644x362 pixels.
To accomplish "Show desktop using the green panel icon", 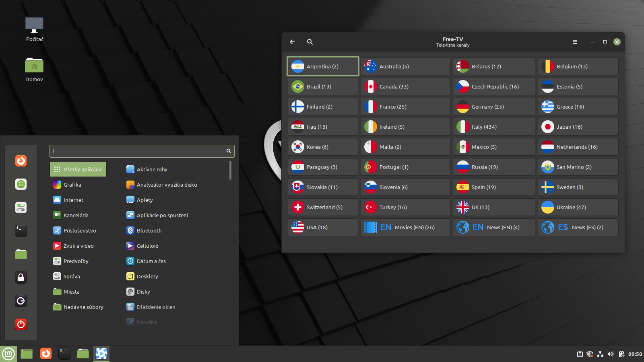I will pyautogui.click(x=27, y=354).
